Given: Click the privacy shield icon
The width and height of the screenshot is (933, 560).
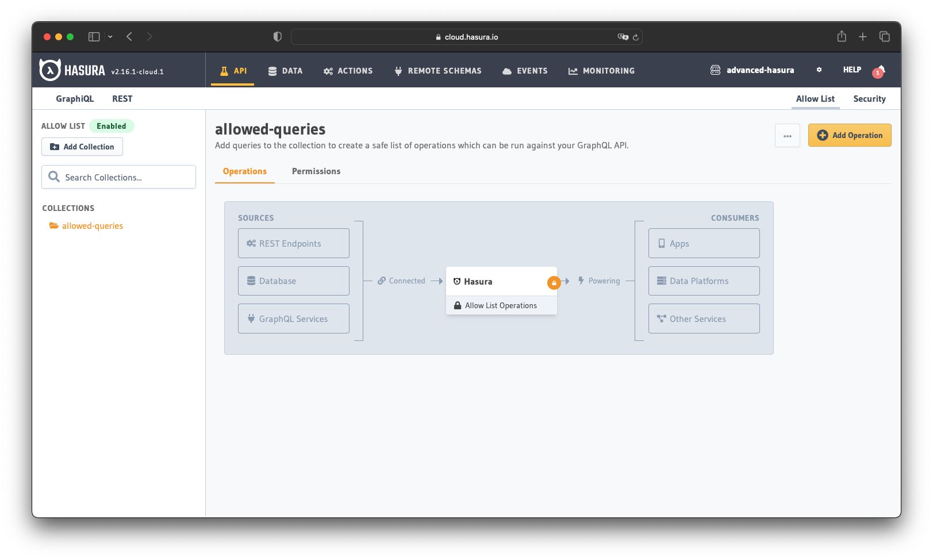Looking at the screenshot, I should [278, 37].
